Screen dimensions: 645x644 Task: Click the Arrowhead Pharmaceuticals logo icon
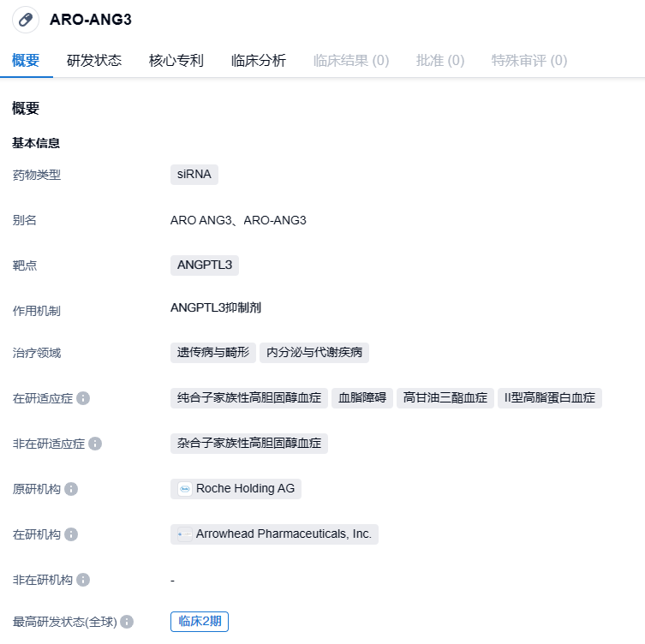tap(185, 534)
